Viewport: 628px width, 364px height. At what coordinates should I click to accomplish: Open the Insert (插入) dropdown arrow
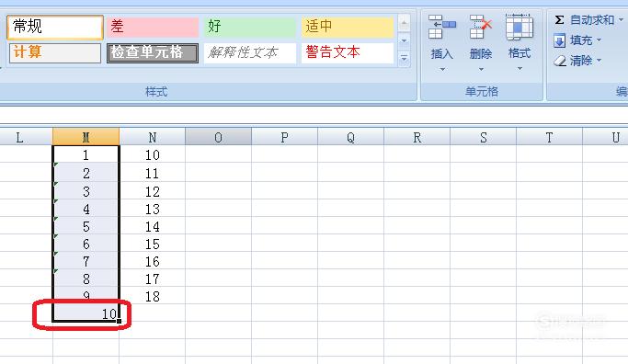click(x=442, y=69)
